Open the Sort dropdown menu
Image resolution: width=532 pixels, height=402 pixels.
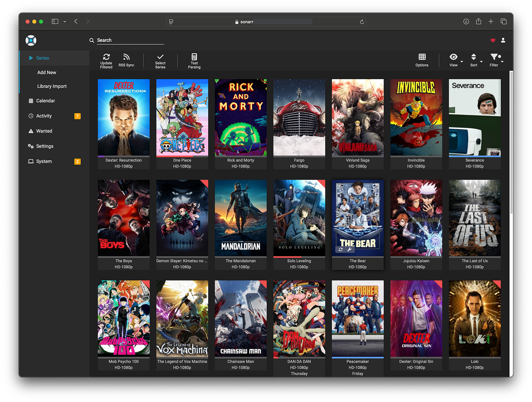click(x=473, y=57)
